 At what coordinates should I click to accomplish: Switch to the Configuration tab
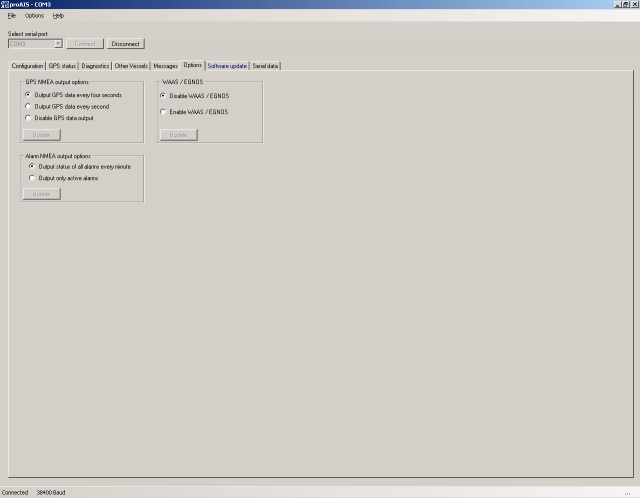pos(27,66)
